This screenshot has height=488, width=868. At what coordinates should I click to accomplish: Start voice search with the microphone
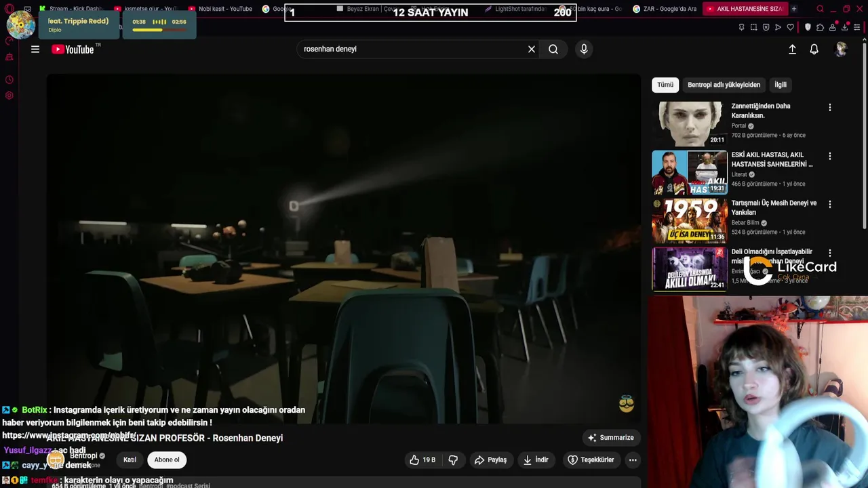(x=584, y=49)
